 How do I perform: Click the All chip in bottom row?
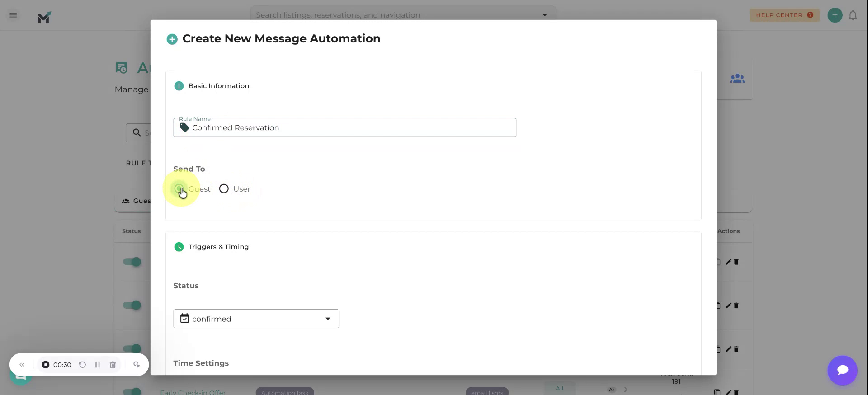coord(560,388)
